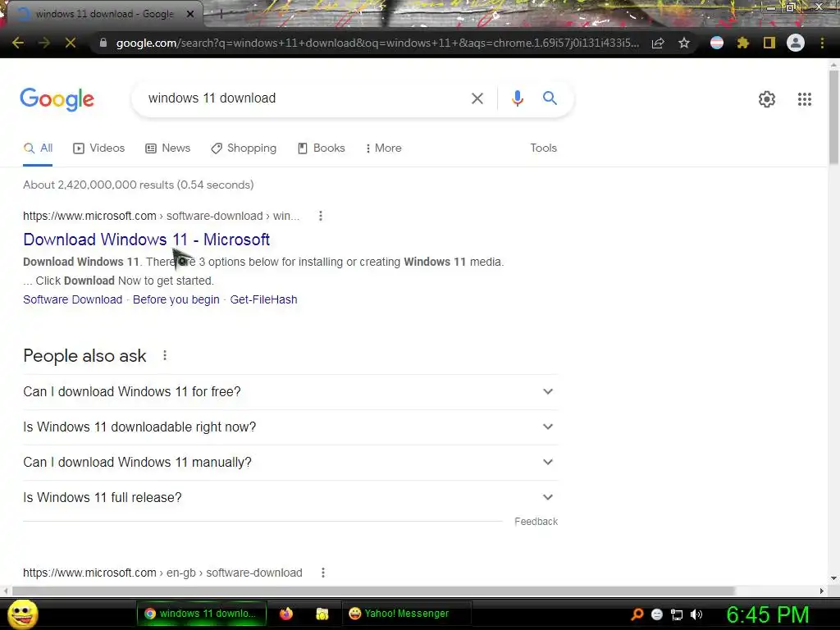Image resolution: width=840 pixels, height=630 pixels.
Task: Launch Firefox from the taskbar
Action: click(x=286, y=614)
